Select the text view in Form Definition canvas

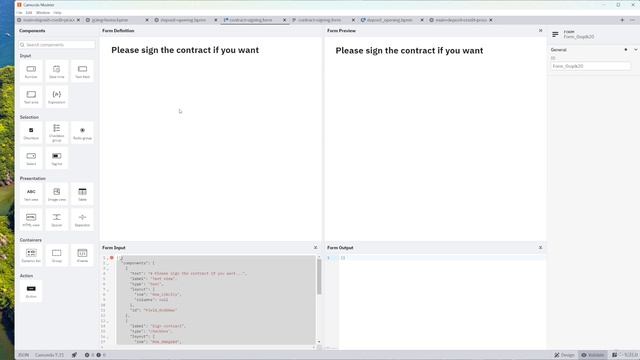point(185,50)
